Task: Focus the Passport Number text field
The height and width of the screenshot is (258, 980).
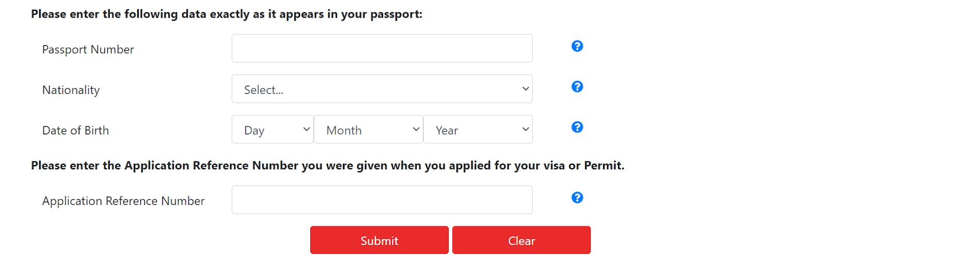Action: pyautogui.click(x=382, y=49)
